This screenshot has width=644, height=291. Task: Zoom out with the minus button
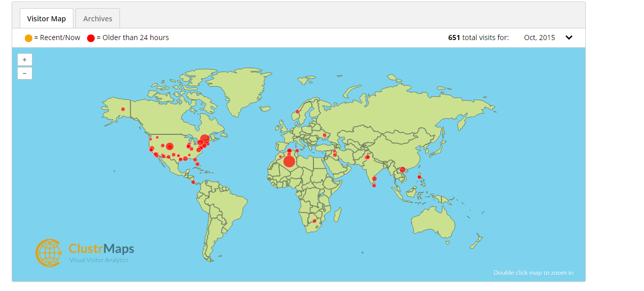pos(25,73)
